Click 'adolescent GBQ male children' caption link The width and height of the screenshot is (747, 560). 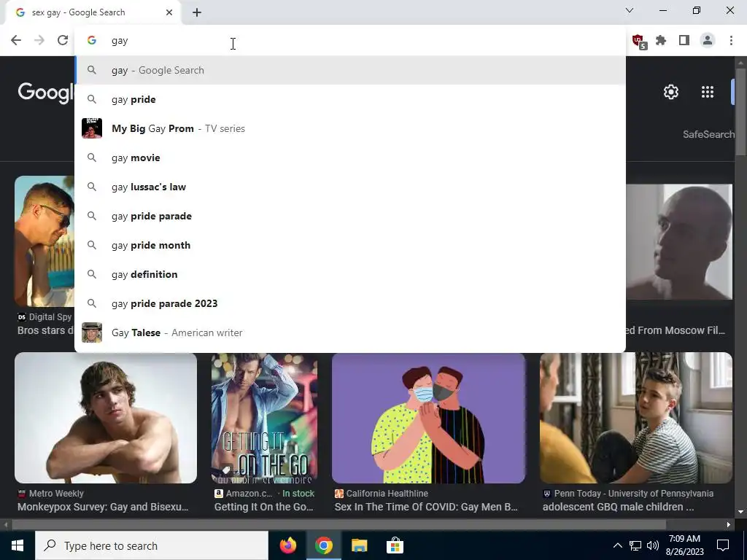(x=618, y=507)
